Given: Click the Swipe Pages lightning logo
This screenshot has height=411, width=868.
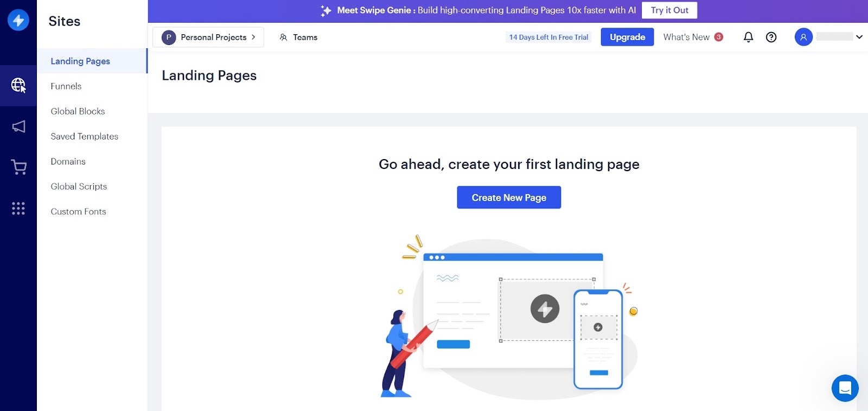Looking at the screenshot, I should coord(18,21).
